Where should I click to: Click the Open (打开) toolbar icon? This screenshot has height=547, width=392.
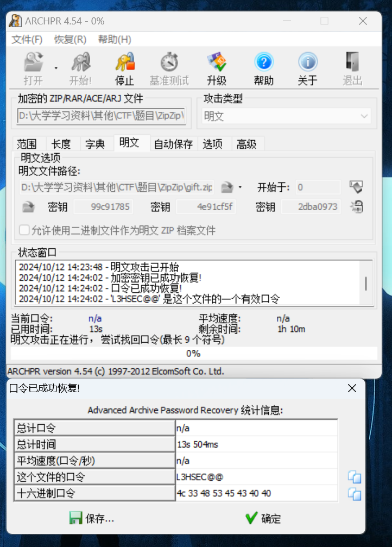tap(33, 62)
